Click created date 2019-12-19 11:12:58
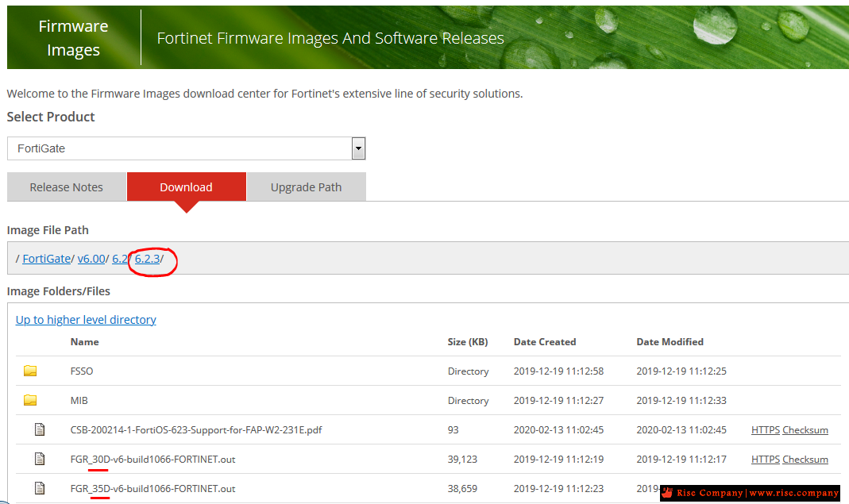The width and height of the screenshot is (849, 504). (559, 371)
